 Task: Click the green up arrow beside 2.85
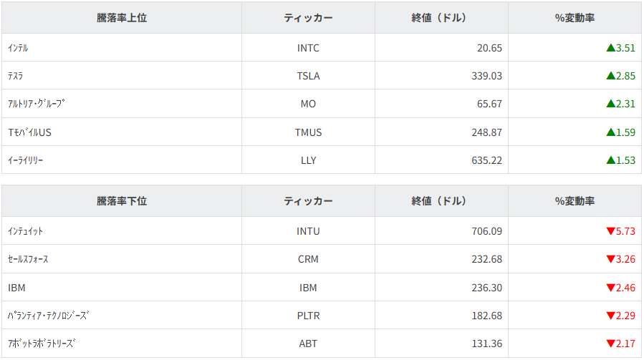(610, 76)
